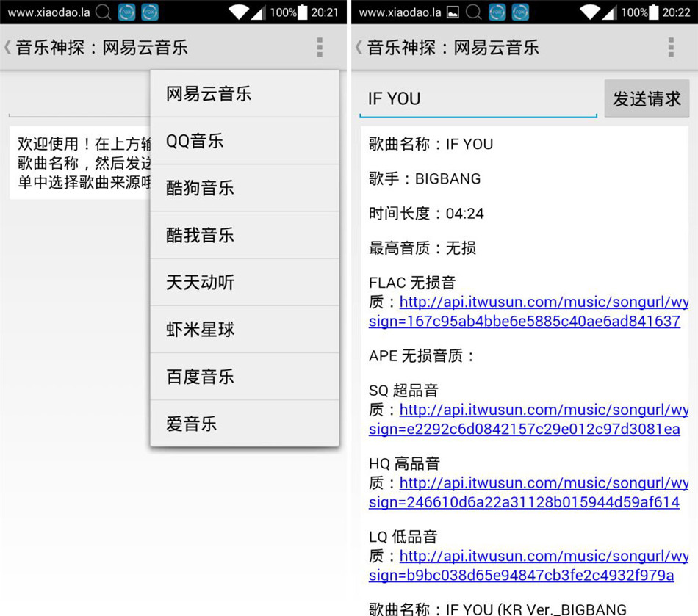698x616 pixels.
Task: Tap the back chevron on the left screen
Action: [x=7, y=47]
